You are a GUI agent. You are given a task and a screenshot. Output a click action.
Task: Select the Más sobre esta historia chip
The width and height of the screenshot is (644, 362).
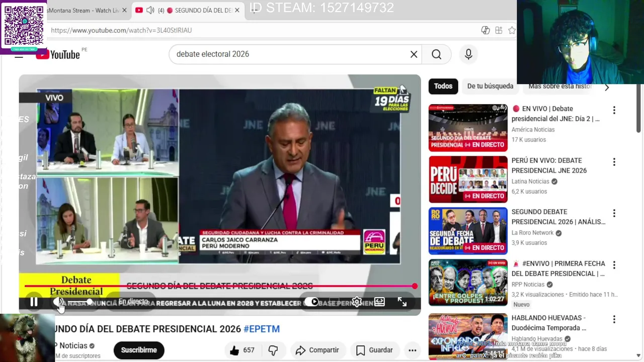[559, 86]
